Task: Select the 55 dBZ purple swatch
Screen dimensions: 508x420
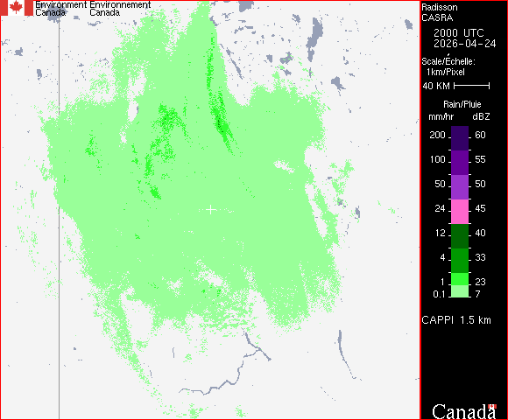Action: 460,163
